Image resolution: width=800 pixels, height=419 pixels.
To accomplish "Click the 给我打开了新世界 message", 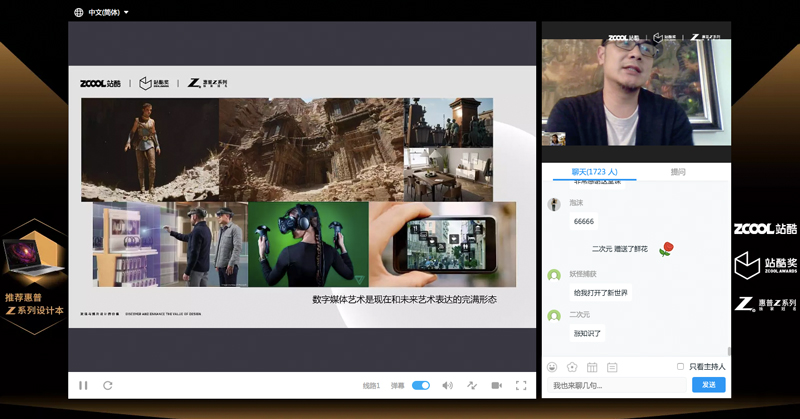I will [601, 293].
